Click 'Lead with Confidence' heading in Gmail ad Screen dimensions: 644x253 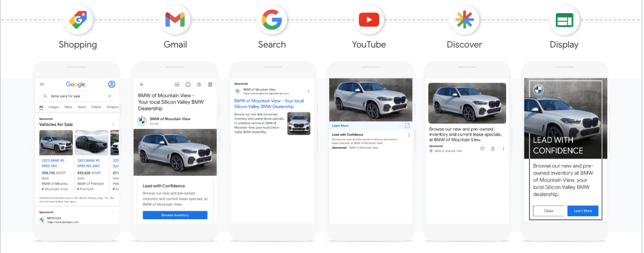coord(164,185)
